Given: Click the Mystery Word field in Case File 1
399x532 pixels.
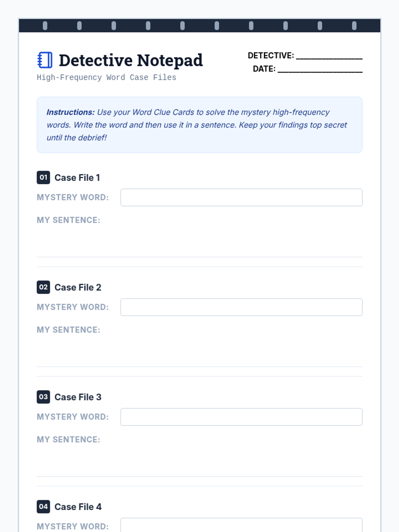Looking at the screenshot, I should click(x=241, y=198).
